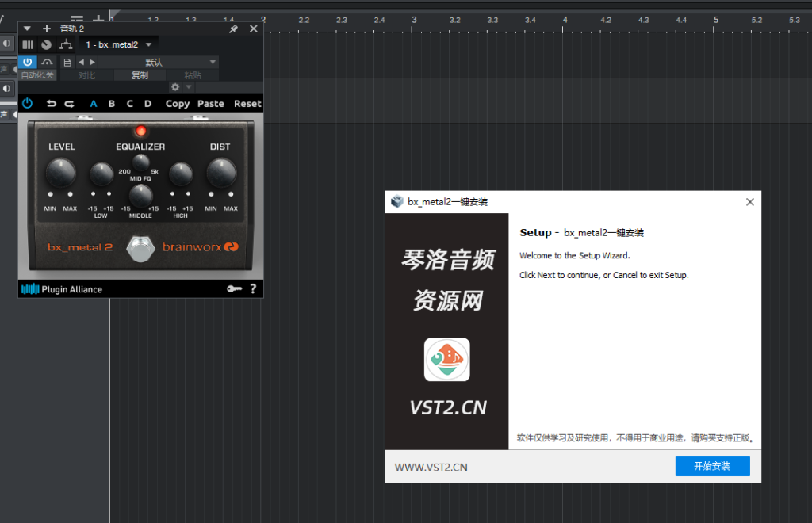
Task: Switch to preset snapshot B
Action: 112,103
